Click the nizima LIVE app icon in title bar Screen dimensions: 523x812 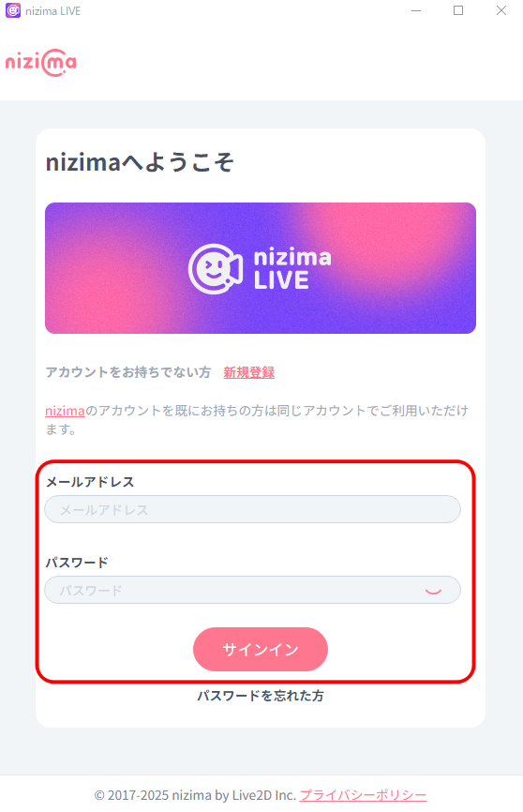click(x=13, y=10)
